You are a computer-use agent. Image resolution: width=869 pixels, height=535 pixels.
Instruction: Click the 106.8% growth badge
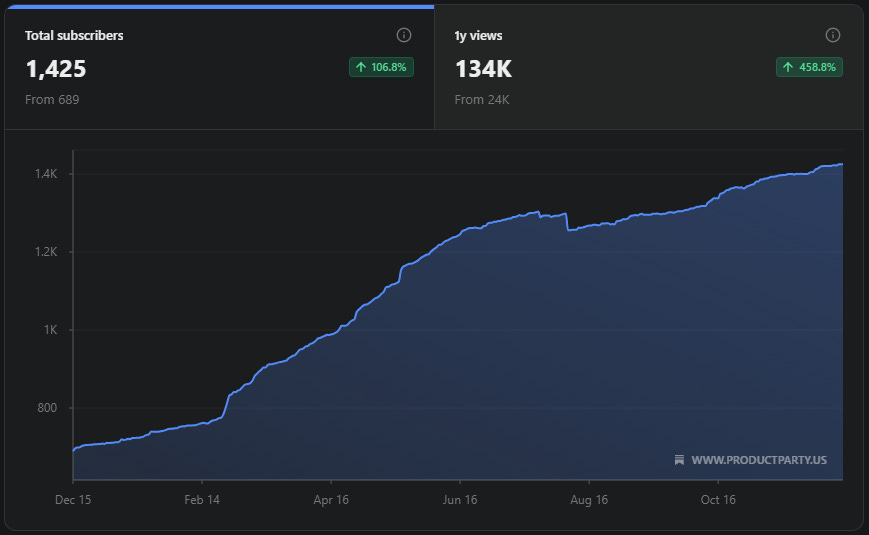tap(381, 67)
